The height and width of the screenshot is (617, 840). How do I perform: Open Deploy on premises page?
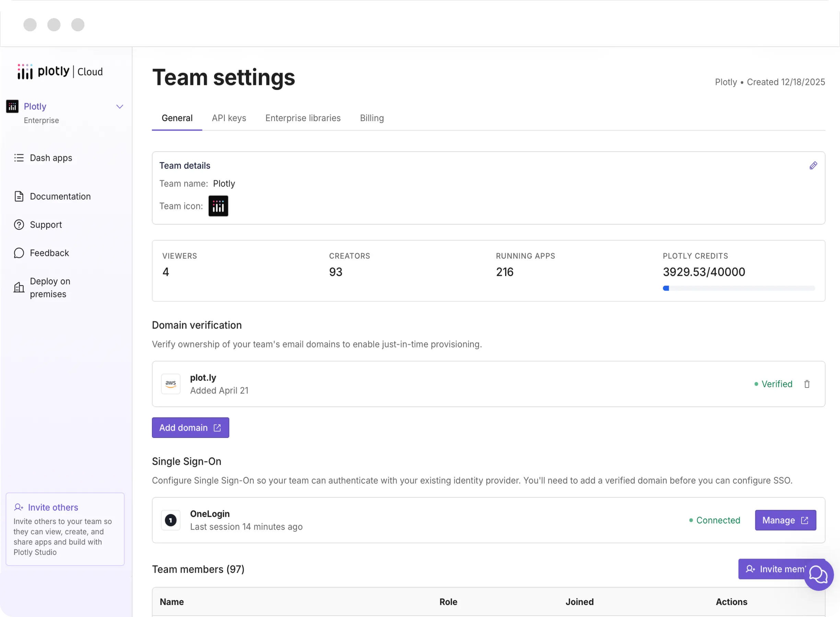(x=50, y=288)
